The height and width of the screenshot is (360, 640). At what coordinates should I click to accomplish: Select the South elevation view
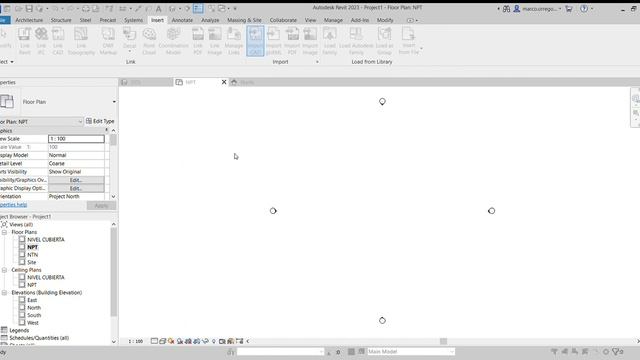pyautogui.click(x=34, y=315)
